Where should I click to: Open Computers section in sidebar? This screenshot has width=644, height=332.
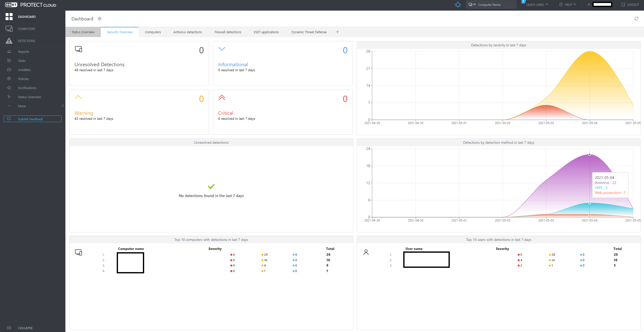coord(26,29)
